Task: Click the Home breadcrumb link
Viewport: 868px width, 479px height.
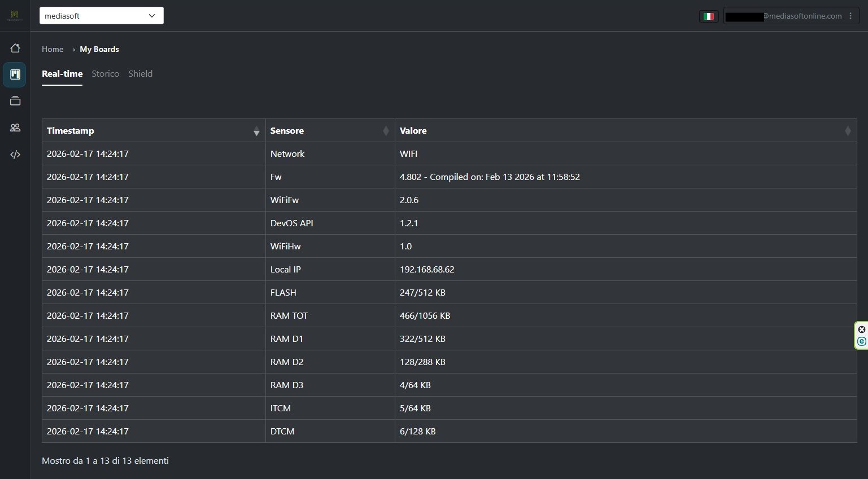Action: (53, 50)
